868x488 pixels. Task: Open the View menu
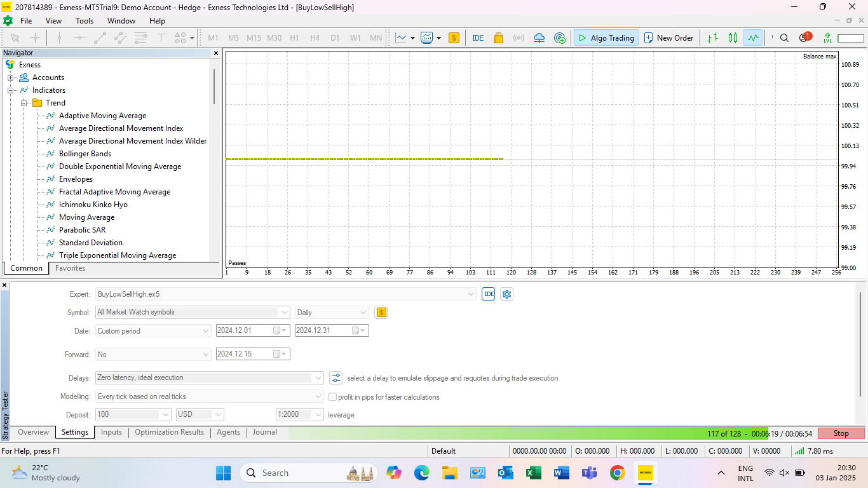point(54,21)
